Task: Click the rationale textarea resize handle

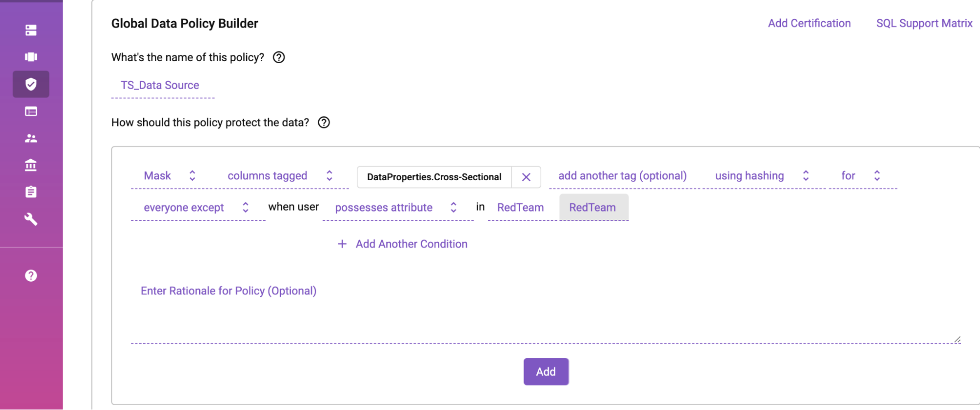Action: pos(957,339)
